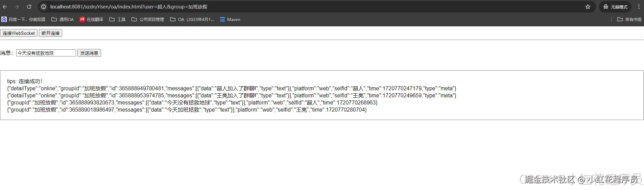644x190 pixels.
Task: Expand the 通用OA bookmark folder
Action: 63,20
